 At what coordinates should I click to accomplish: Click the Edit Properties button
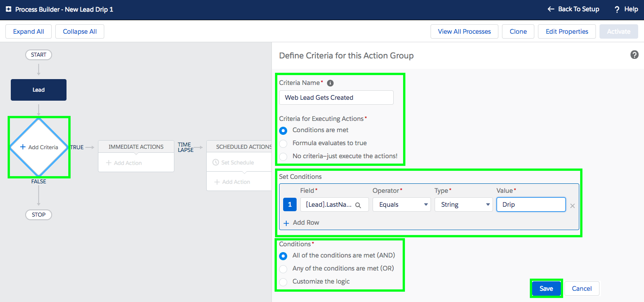[x=567, y=31]
